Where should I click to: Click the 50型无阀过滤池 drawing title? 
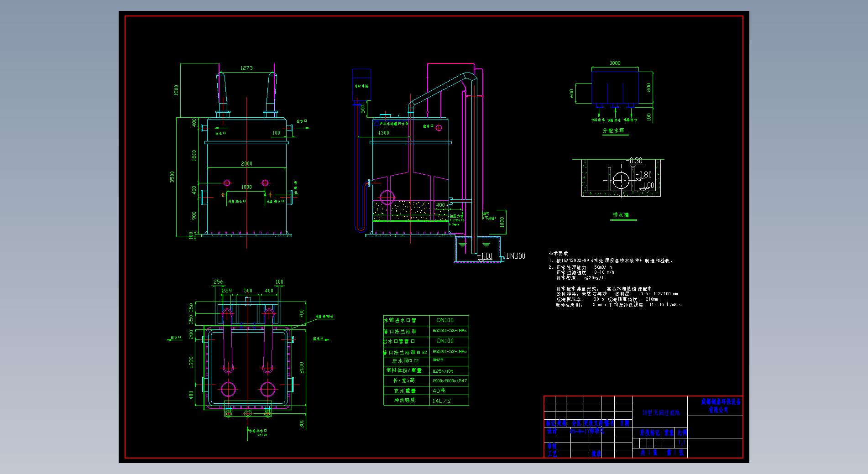(x=661, y=412)
